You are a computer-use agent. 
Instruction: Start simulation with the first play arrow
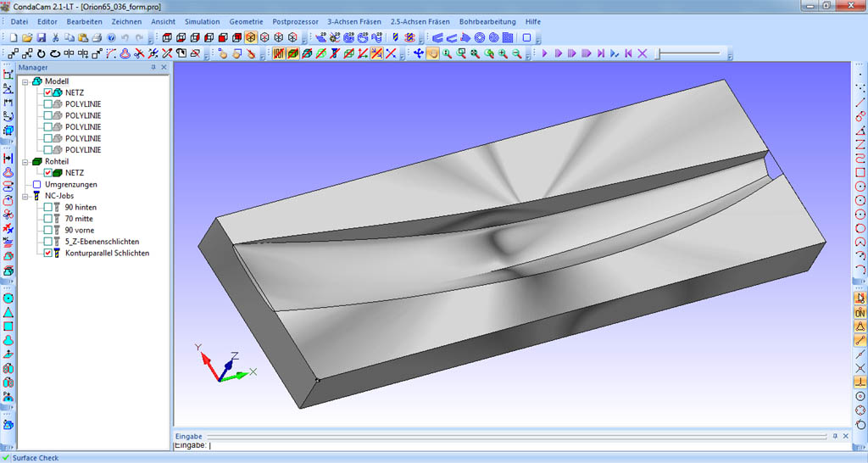click(545, 53)
